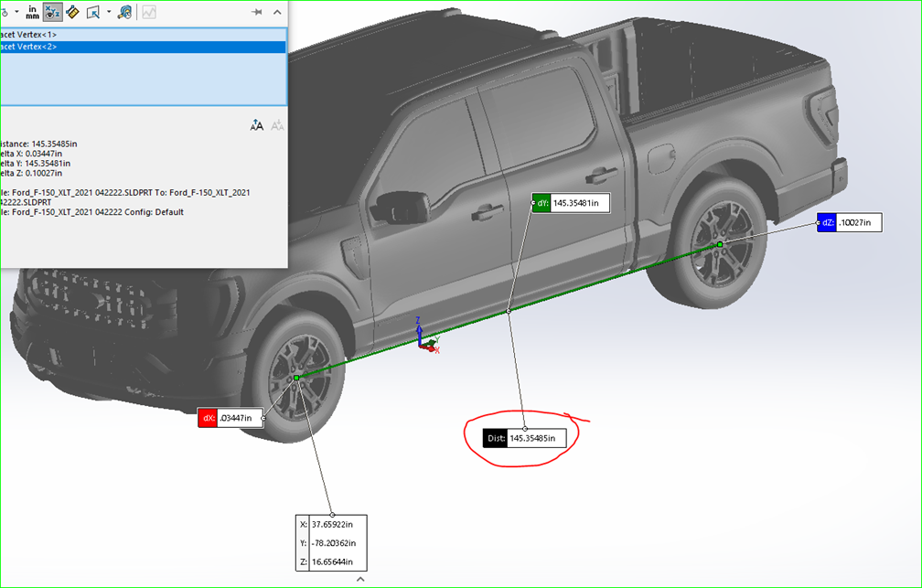Select Facet Vertex<1> in the selection list
This screenshot has width=922, height=588.
tap(144, 35)
